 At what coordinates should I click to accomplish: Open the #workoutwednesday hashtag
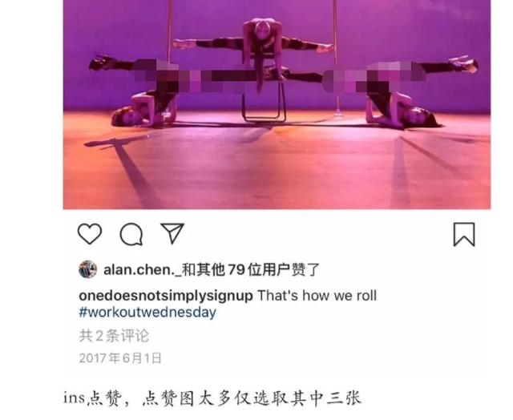point(147,312)
